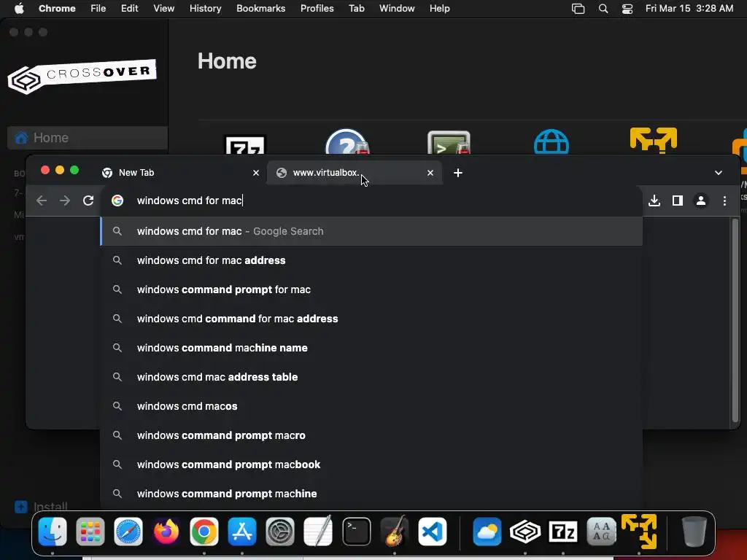
Task: Toggle Chrome side panel
Action: [x=678, y=201]
